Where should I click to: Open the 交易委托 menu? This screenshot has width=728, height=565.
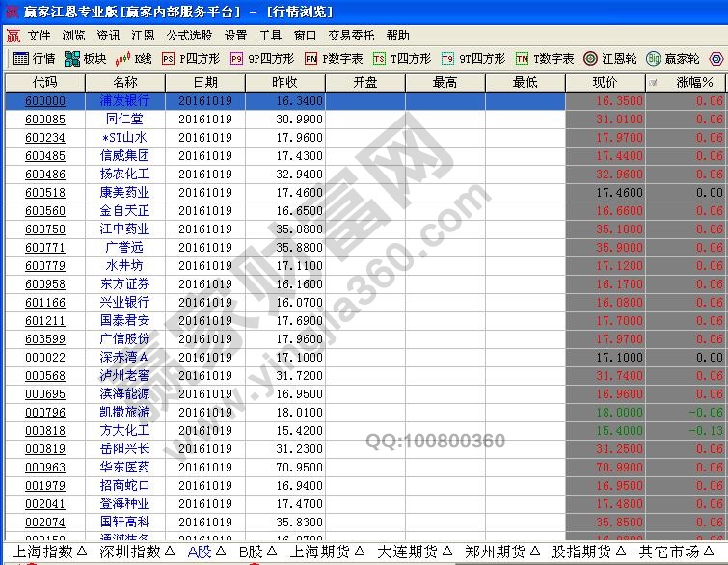(x=351, y=35)
